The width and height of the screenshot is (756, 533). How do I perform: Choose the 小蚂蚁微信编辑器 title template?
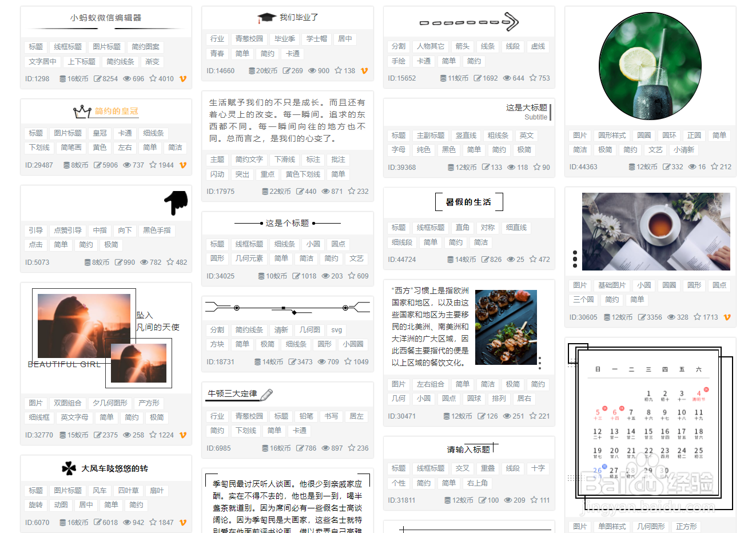tap(106, 18)
